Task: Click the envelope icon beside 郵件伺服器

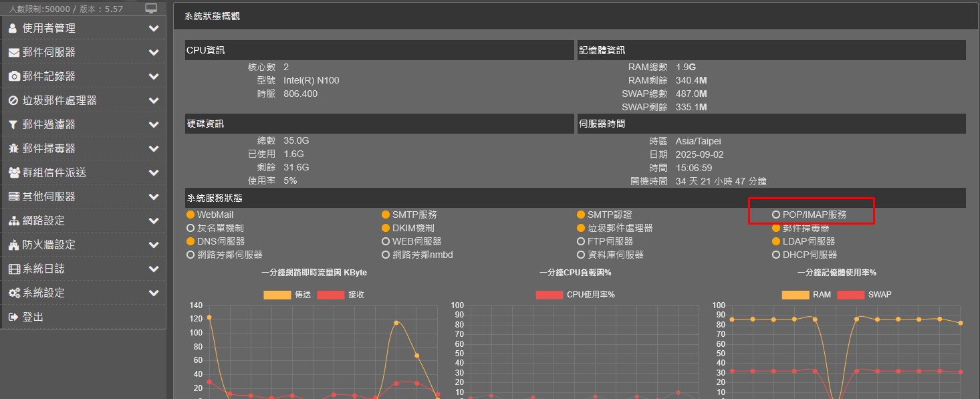Action: (x=13, y=53)
